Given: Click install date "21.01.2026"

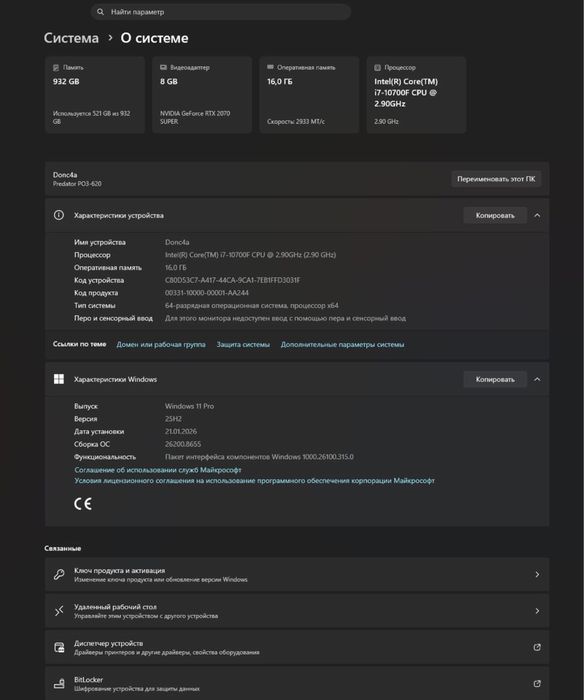Looking at the screenshot, I should click(181, 431).
